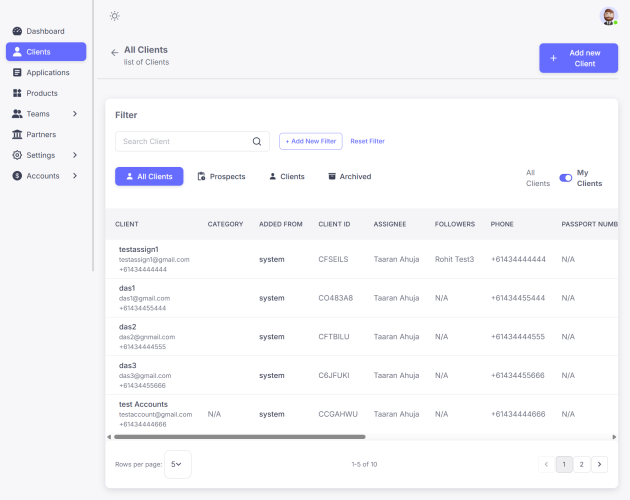This screenshot has height=500, width=630.
Task: Open client das3 name
Action: tap(127, 365)
